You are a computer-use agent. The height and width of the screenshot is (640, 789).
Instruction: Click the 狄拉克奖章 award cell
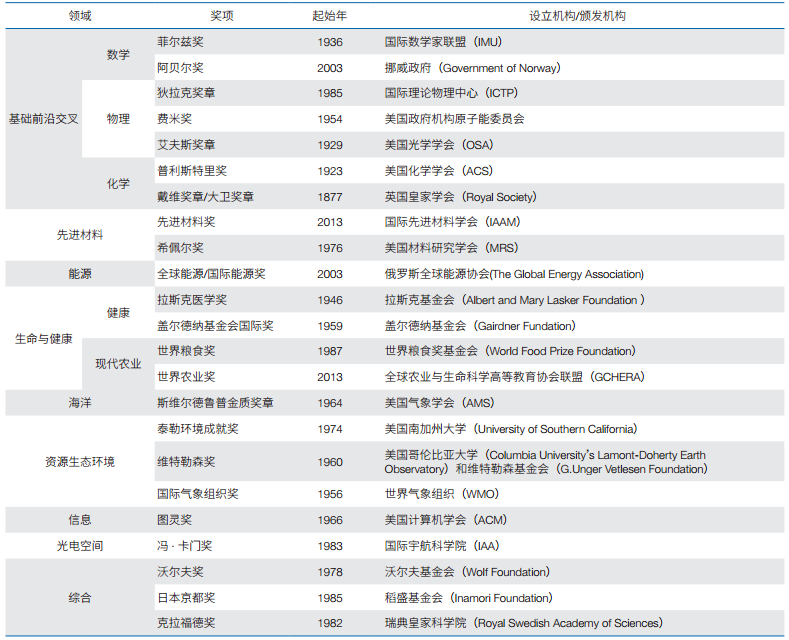186,93
